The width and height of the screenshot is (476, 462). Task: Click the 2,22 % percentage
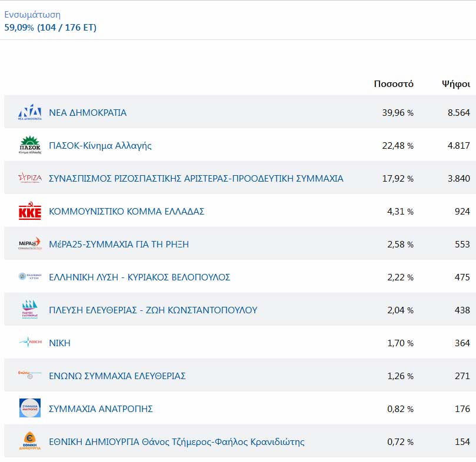point(400,277)
